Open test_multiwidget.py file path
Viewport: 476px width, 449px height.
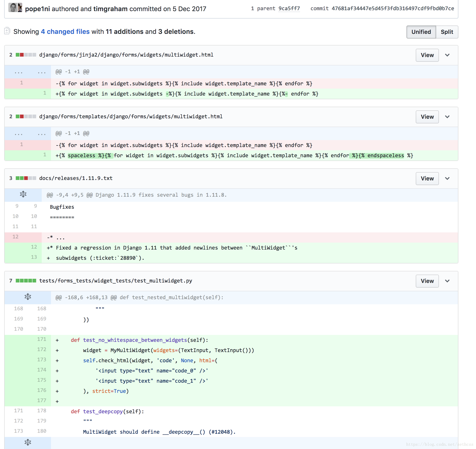coord(116,281)
